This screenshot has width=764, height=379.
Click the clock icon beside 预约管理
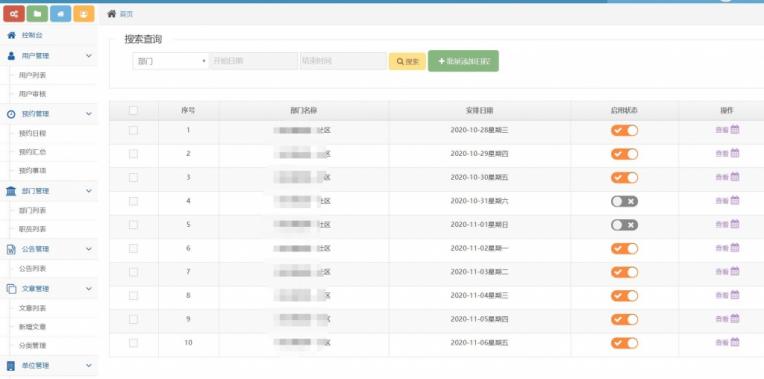point(11,114)
